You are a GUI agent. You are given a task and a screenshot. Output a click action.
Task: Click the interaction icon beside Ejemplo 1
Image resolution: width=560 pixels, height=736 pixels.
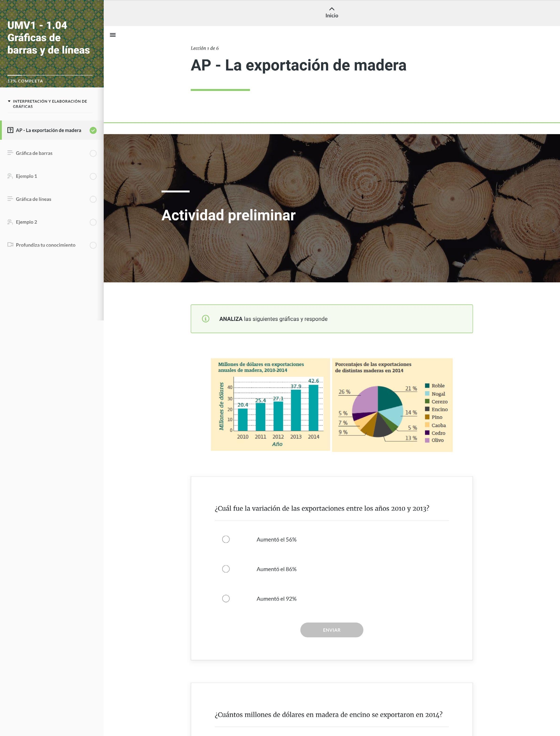coord(10,176)
